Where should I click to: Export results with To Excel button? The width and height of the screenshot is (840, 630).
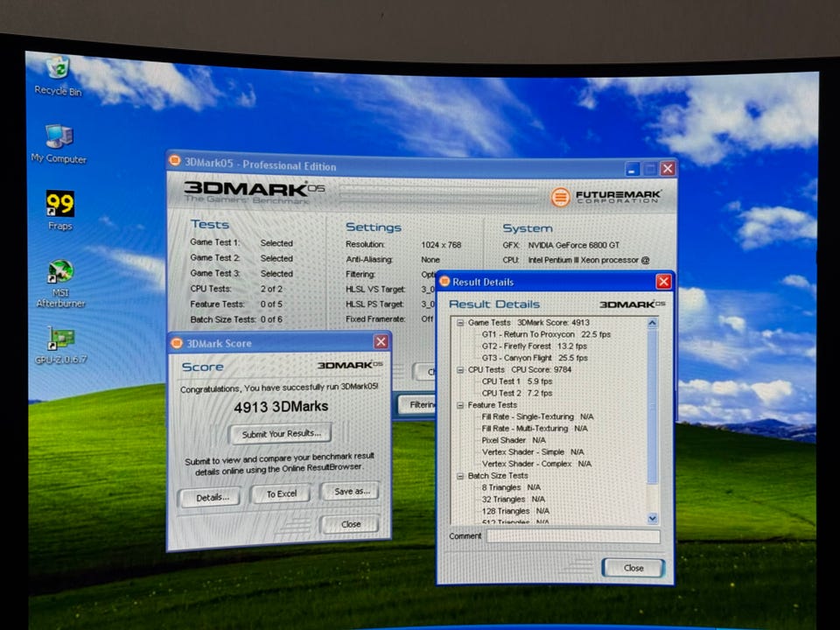point(281,493)
